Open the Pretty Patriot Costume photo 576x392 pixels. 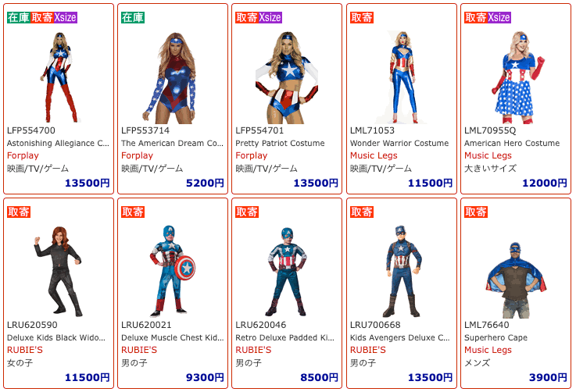287,77
